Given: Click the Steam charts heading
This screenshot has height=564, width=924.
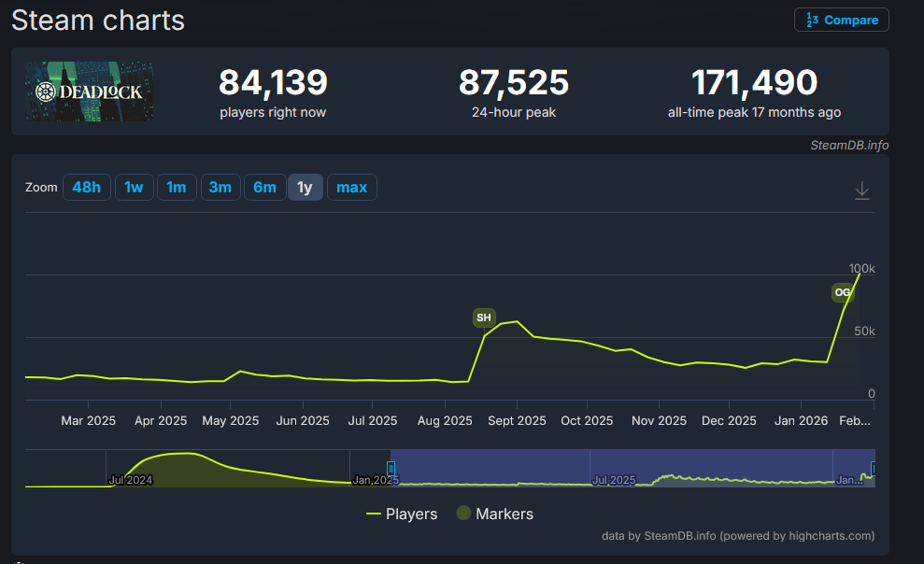Looking at the screenshot, I should (98, 21).
